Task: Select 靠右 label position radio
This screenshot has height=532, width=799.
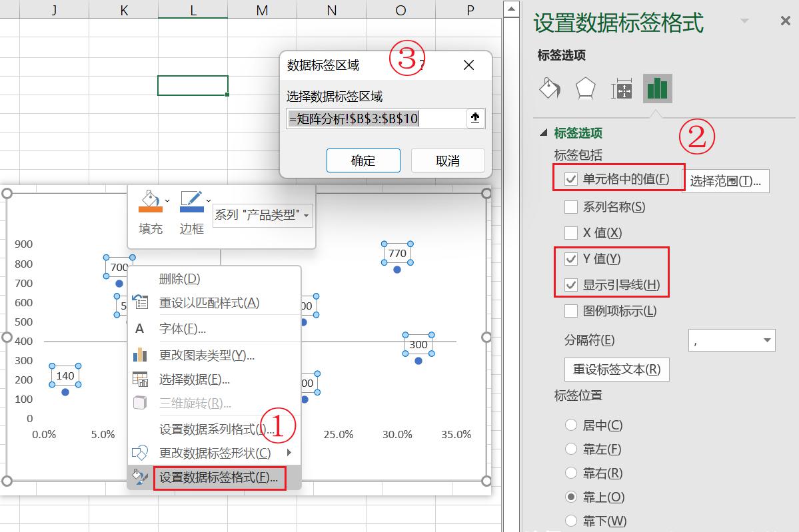Action: click(570, 473)
